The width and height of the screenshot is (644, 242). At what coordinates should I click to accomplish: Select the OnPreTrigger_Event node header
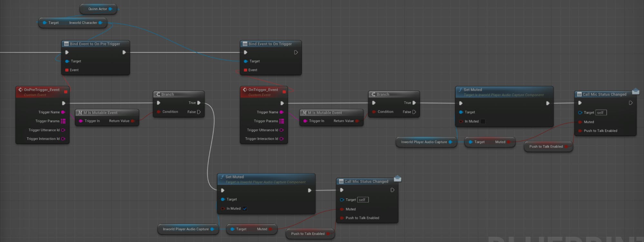pos(42,90)
